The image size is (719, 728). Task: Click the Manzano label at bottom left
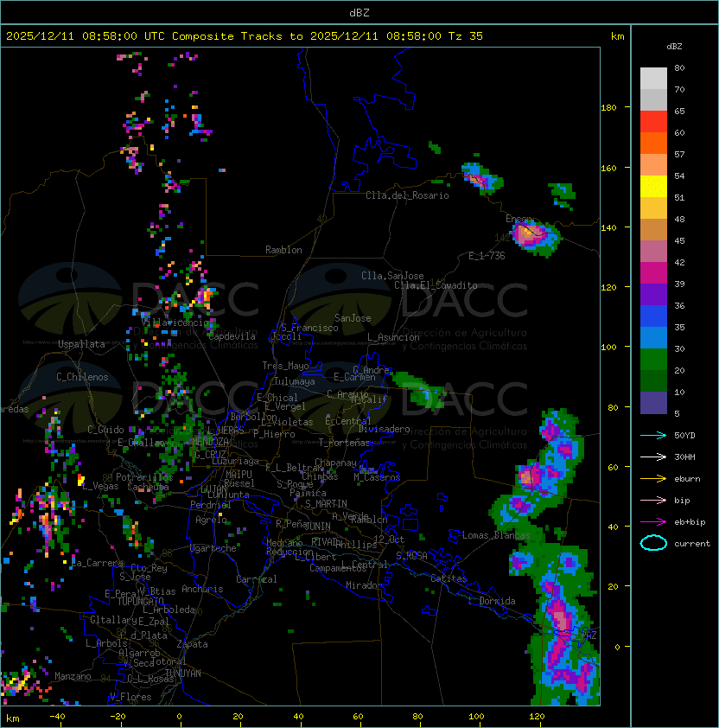coord(73,676)
